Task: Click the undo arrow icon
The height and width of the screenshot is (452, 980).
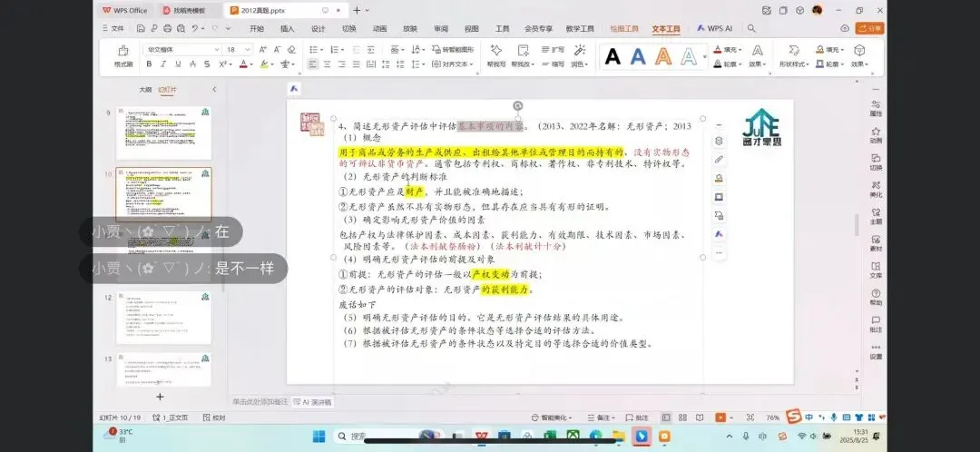Action: coord(195,29)
